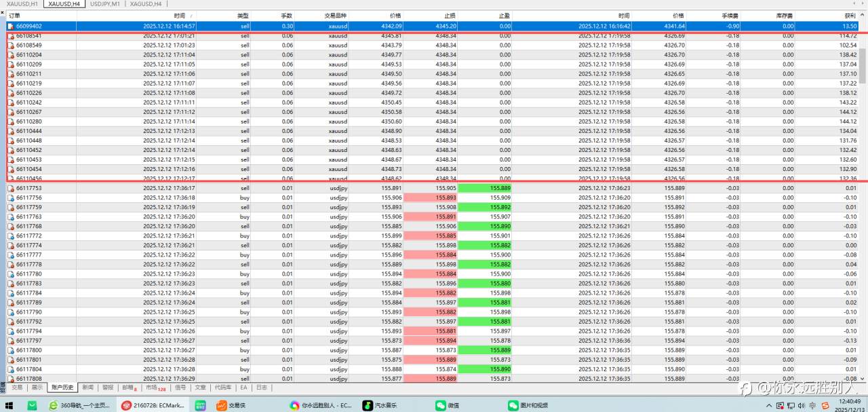Open the 360导航 browser taskbar item
The height and width of the screenshot is (412, 868).
click(80, 405)
